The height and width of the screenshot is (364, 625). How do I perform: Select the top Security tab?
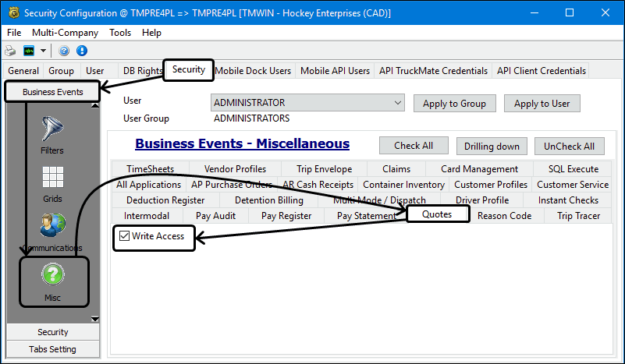[189, 69]
